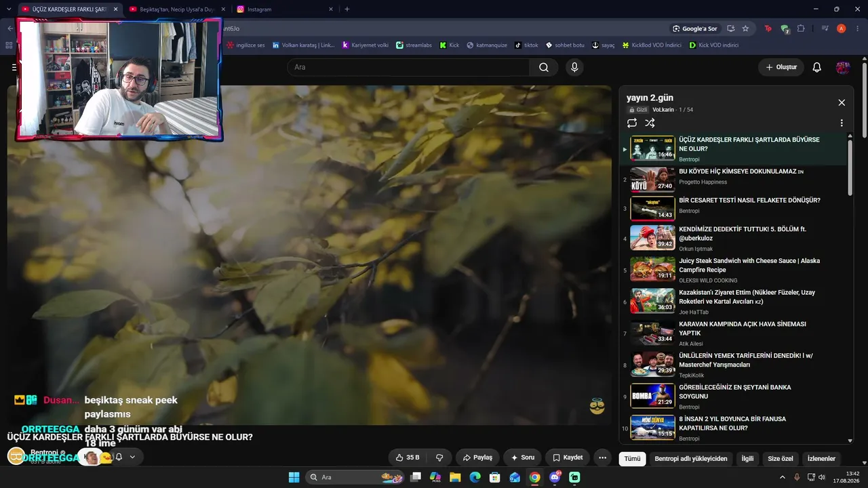
Task: Dislike the video with the thumbs-down icon
Action: pyautogui.click(x=439, y=457)
